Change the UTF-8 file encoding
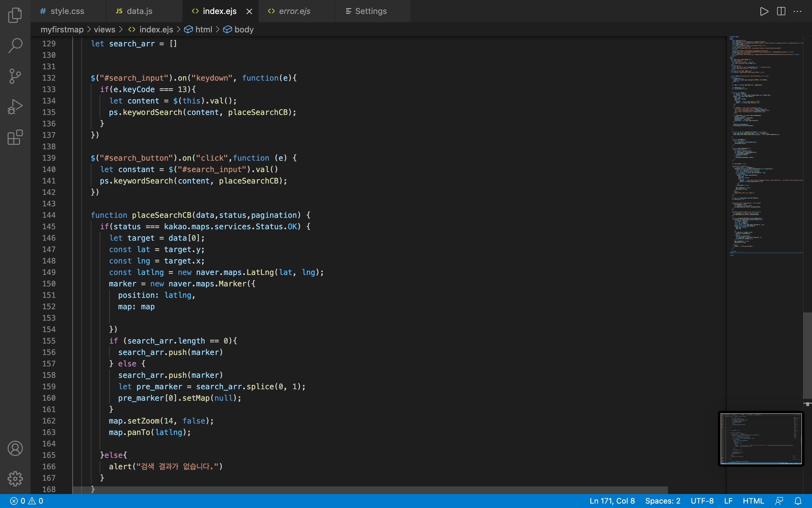This screenshot has height=508, width=812. click(702, 501)
